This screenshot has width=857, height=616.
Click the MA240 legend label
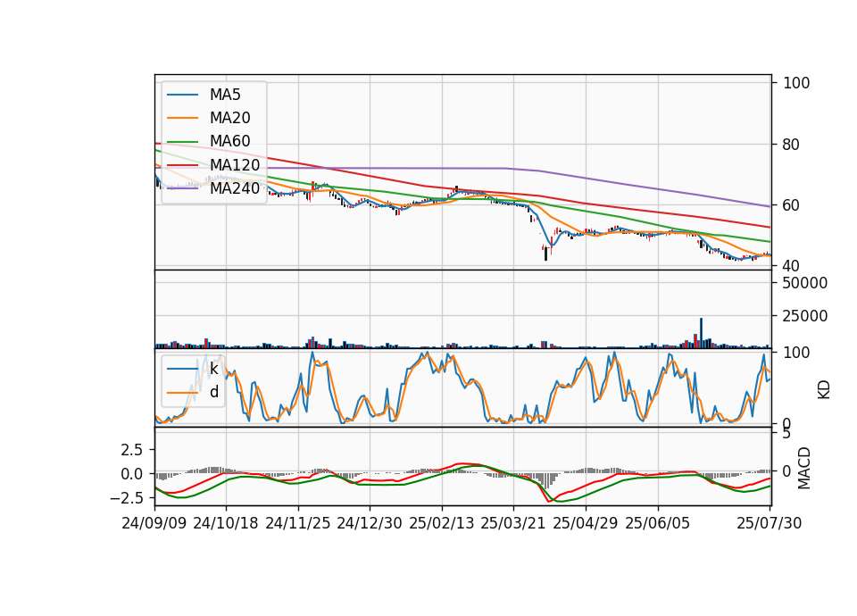click(235, 188)
